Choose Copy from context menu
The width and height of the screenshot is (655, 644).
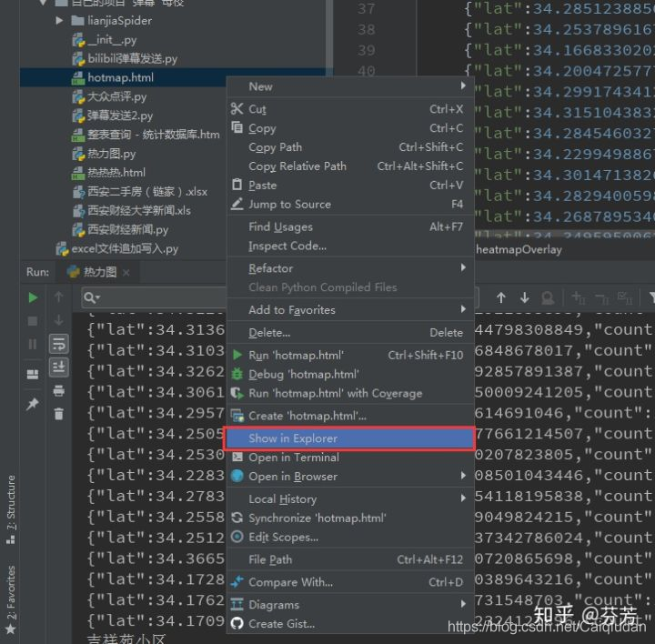350,128
